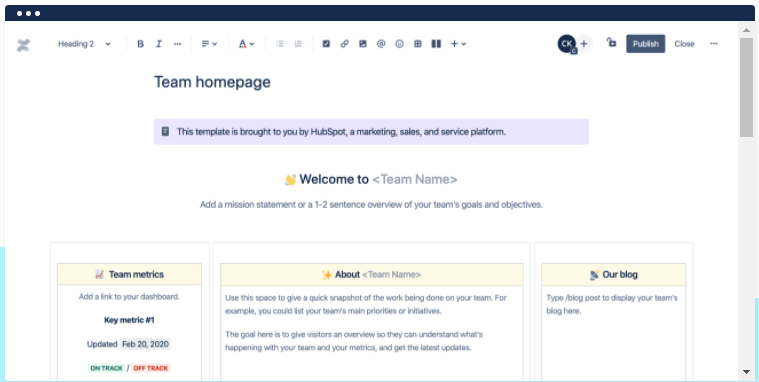The width and height of the screenshot is (759, 382).
Task: Click 'Add a link to your dashboard' text
Action: (x=129, y=297)
